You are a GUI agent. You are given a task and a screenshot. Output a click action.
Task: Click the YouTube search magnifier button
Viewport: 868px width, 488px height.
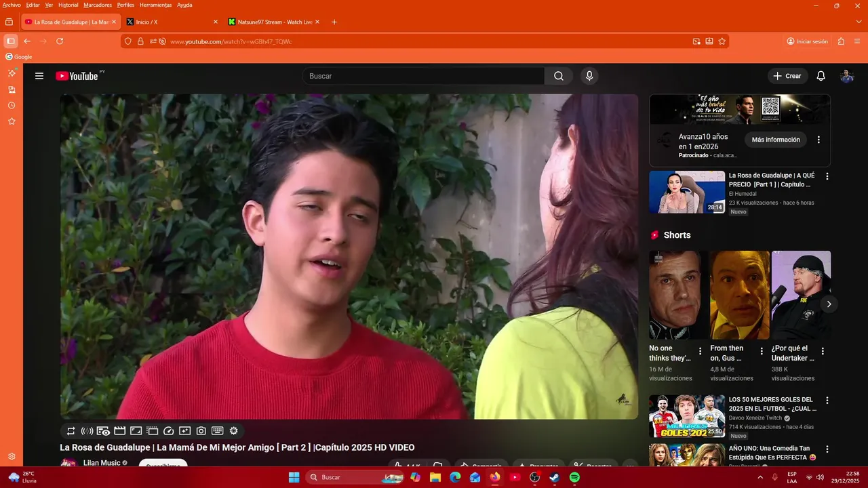click(559, 76)
